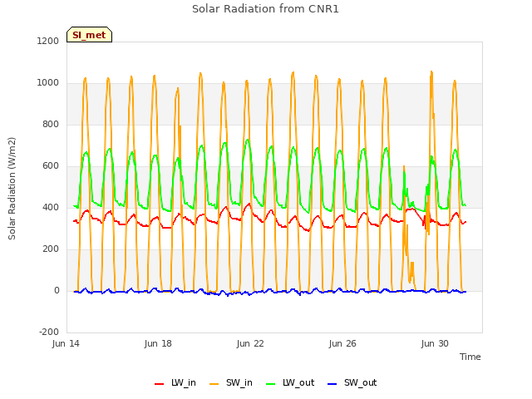The width and height of the screenshot is (532, 399).
Task: Click the 'Jun 26' x-axis tick label
Action: [x=342, y=343]
